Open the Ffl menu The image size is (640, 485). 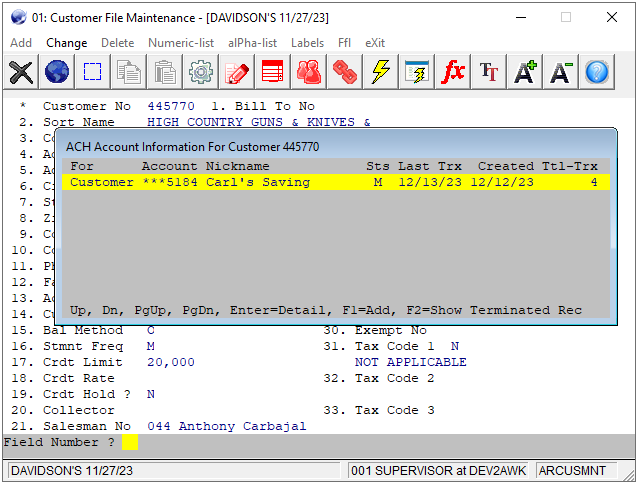coord(344,43)
